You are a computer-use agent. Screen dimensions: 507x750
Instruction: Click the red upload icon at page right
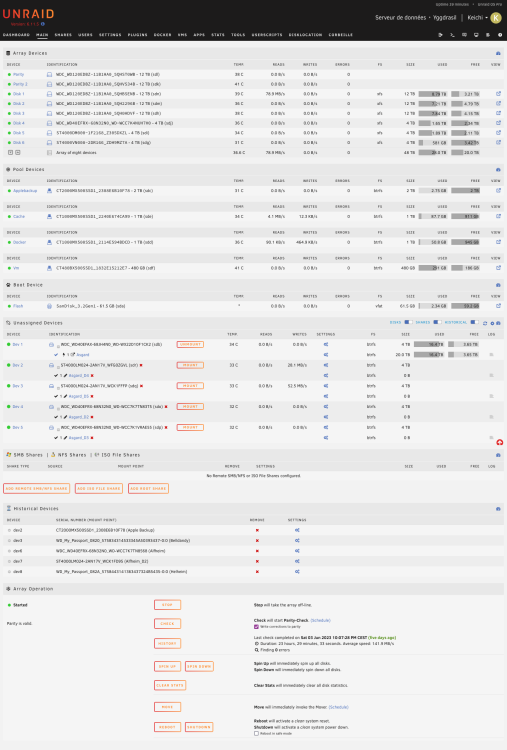[500, 442]
